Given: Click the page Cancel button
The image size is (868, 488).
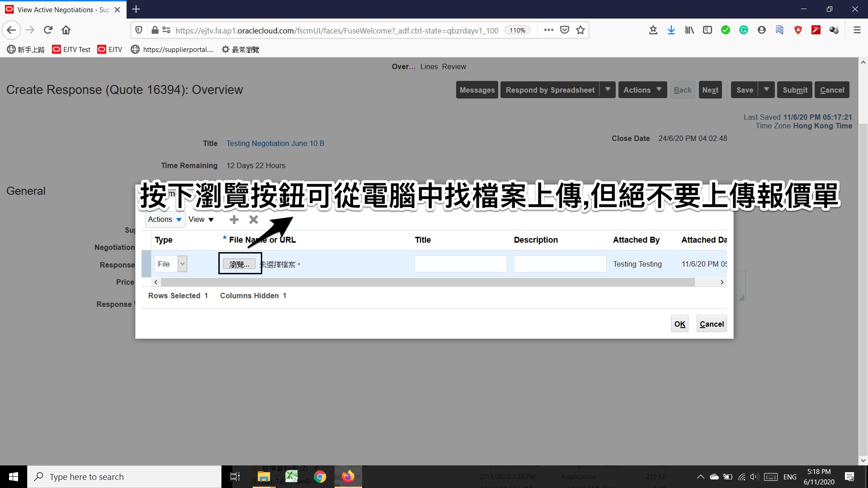Looking at the screenshot, I should click(x=832, y=90).
